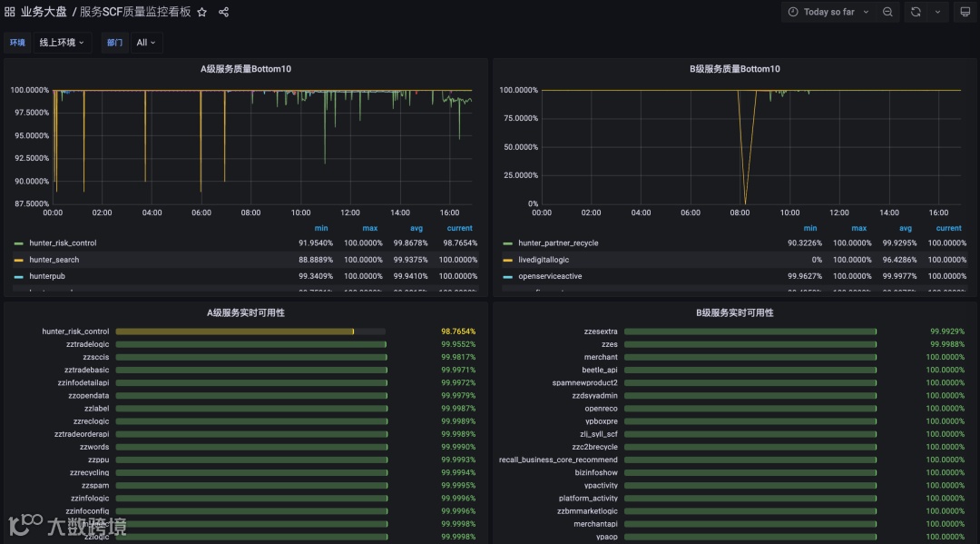Click blue color swatch of hunterpub

[19, 276]
